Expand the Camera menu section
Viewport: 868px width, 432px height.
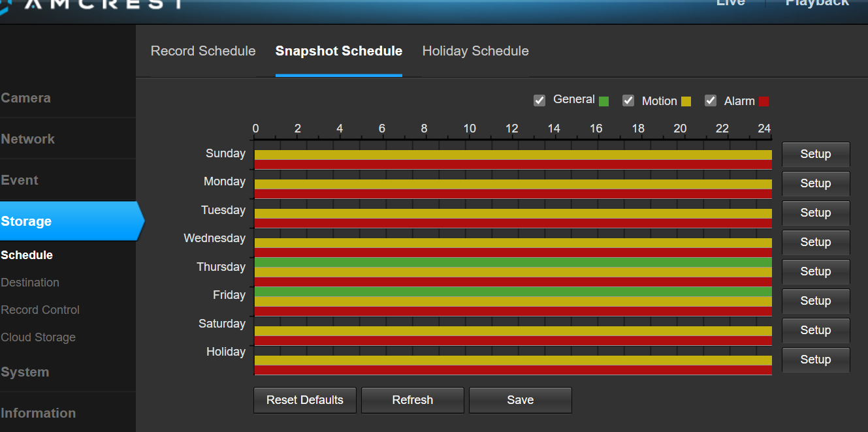click(26, 98)
